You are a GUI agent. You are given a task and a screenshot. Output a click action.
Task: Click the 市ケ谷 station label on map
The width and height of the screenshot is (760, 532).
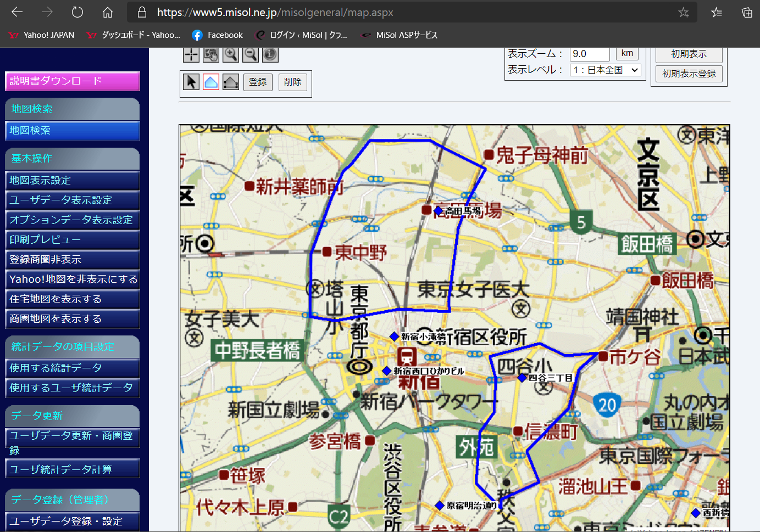pos(635,357)
